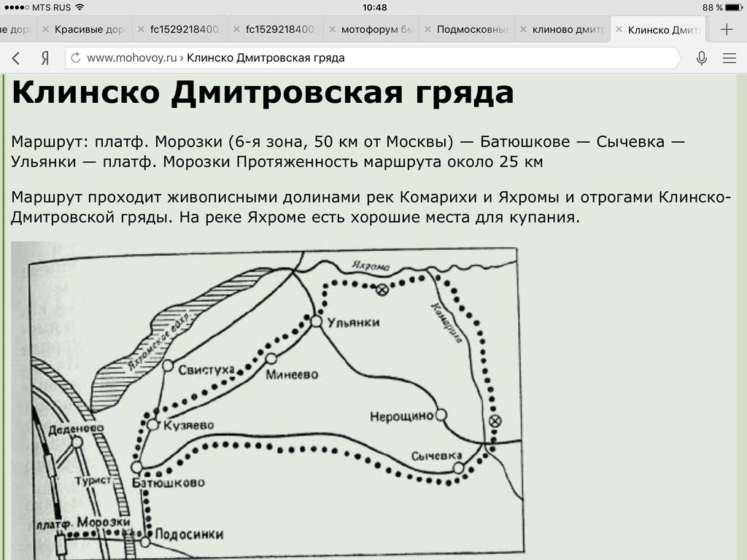Tap the back navigation arrow
Image resolution: width=747 pixels, height=560 pixels.
click(16, 58)
